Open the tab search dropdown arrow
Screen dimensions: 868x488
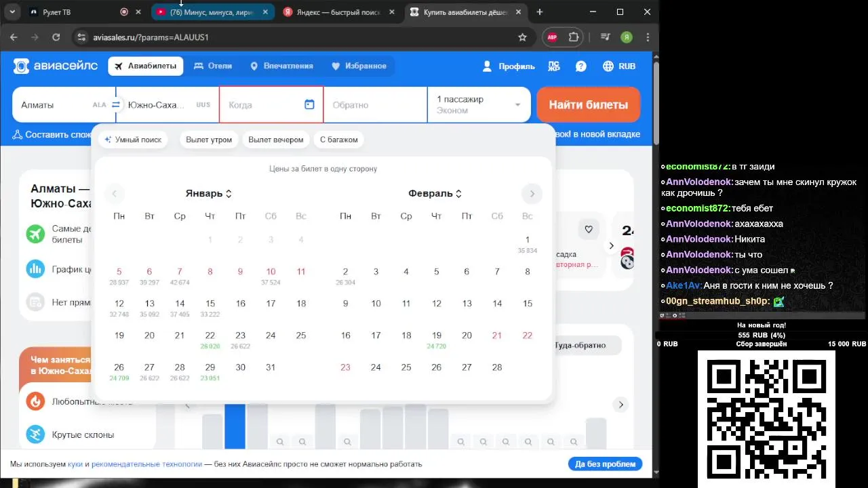point(12,12)
